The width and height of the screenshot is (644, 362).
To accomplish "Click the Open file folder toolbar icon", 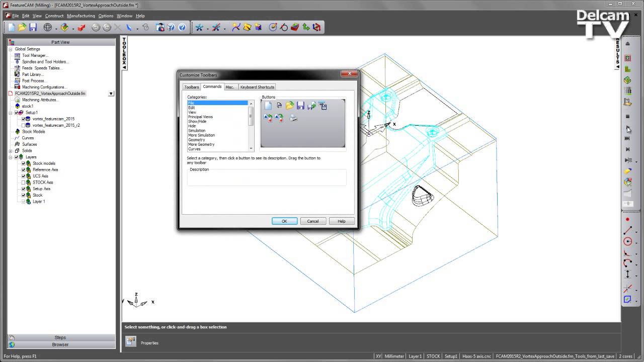I will [22, 27].
